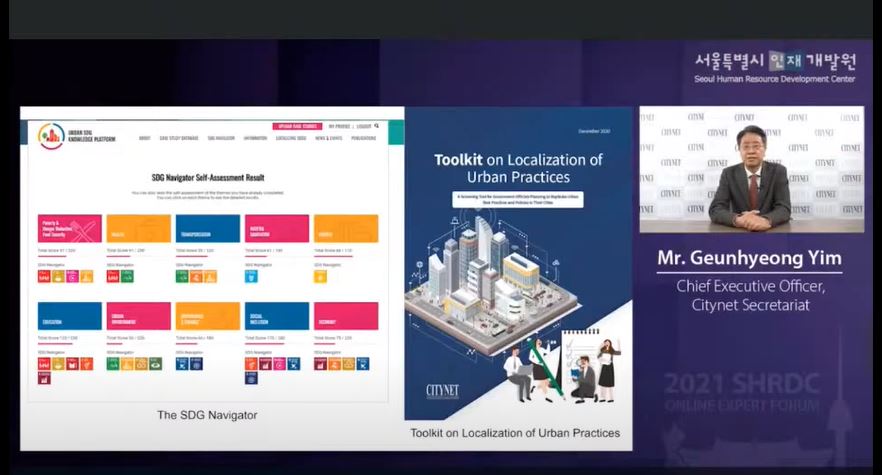Open the My Profile link

click(x=339, y=126)
